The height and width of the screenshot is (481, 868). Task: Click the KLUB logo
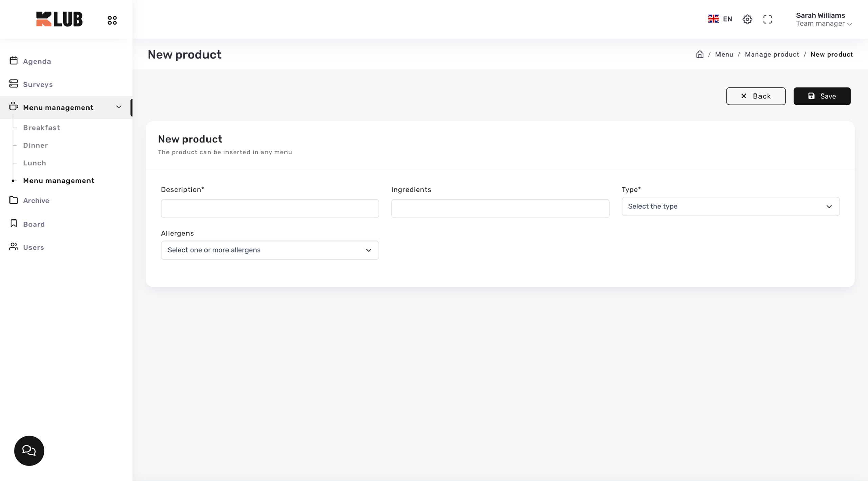59,19
